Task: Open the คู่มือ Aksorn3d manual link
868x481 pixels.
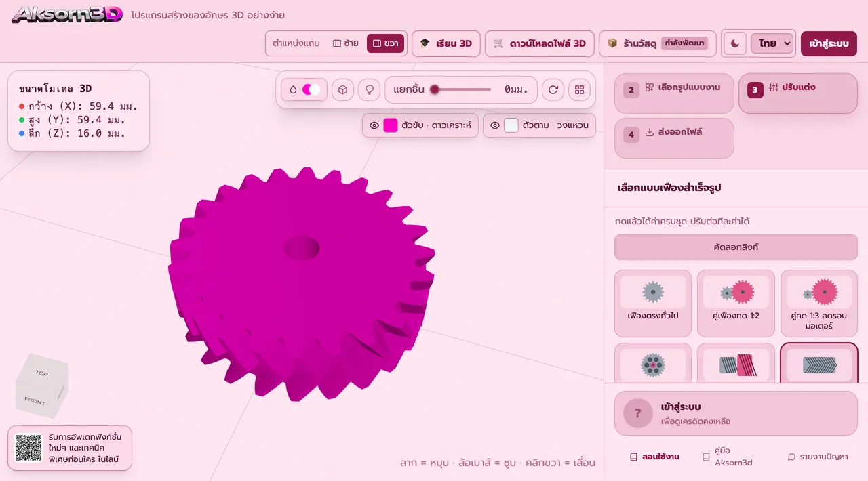Action: tap(727, 457)
